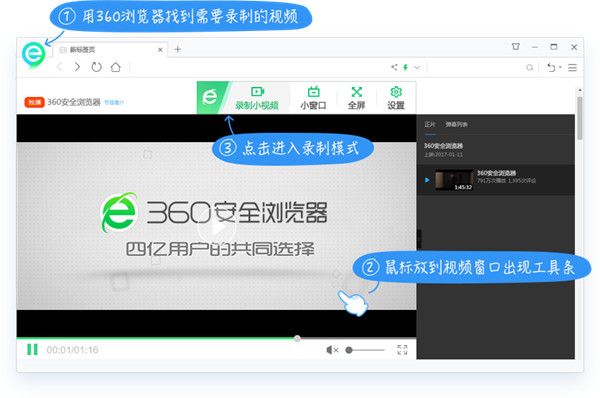Pause the video with green pause button

pos(33,349)
